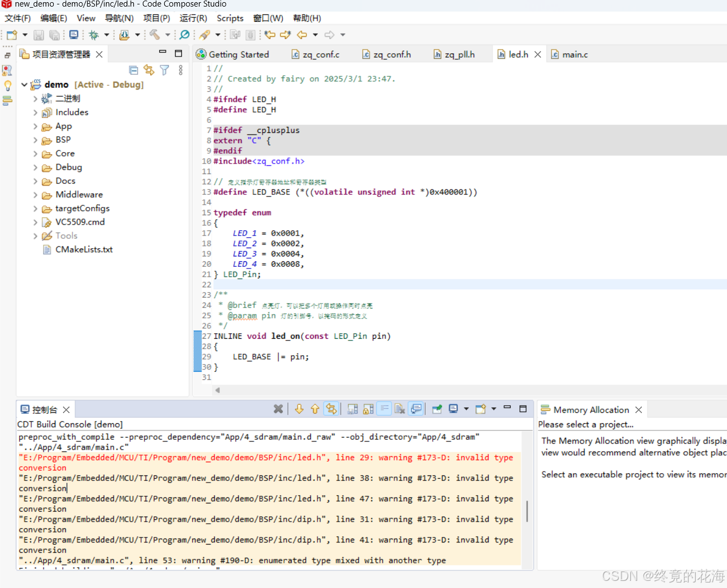Click the Flash load toolbar icon
The width and height of the screenshot is (727, 588).
point(125,35)
